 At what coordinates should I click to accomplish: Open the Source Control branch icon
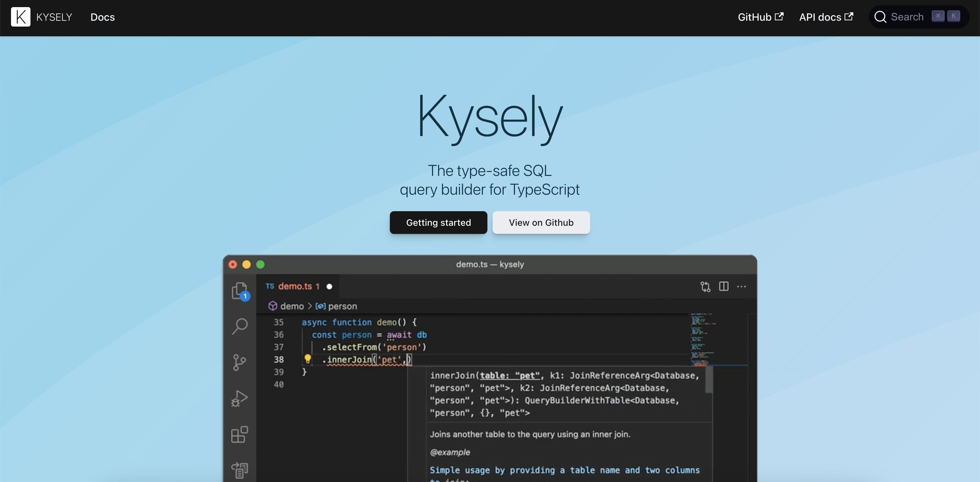pyautogui.click(x=239, y=362)
